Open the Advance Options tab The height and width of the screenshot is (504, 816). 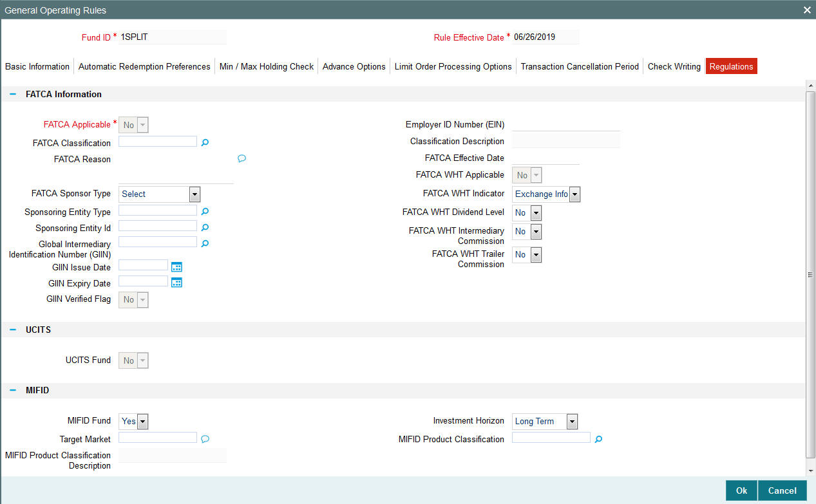[354, 66]
